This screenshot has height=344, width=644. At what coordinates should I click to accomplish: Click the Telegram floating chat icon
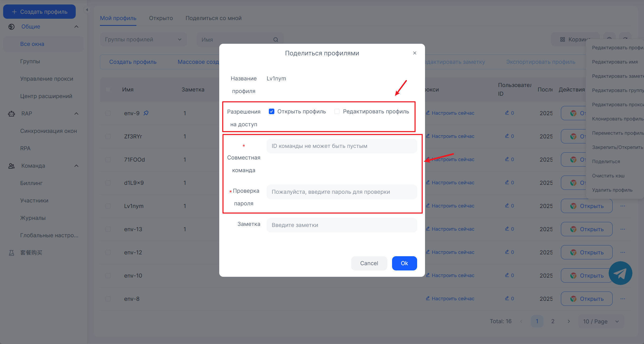tap(620, 273)
